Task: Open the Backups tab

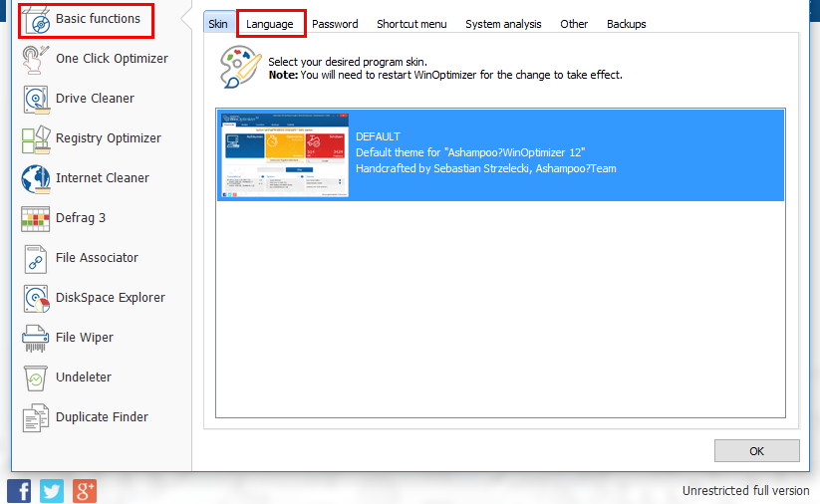Action: 627,24
